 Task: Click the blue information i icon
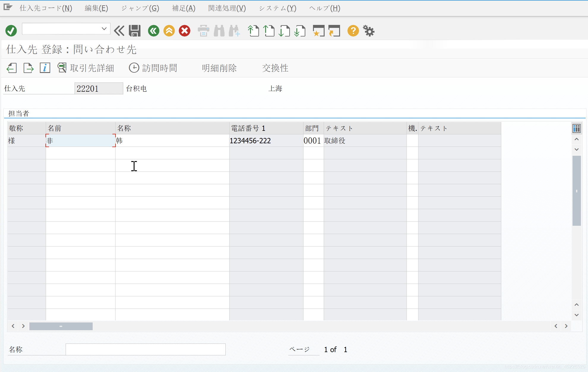click(x=45, y=68)
